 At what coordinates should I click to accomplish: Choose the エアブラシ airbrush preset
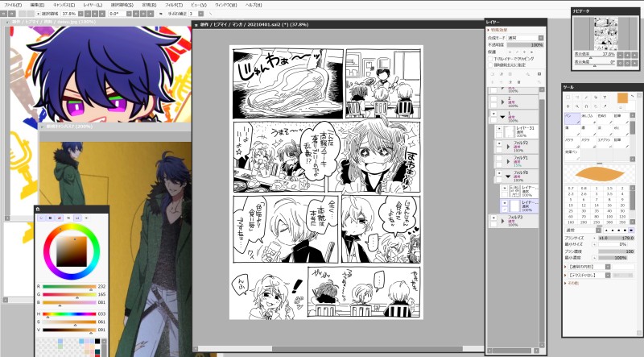[605, 143]
